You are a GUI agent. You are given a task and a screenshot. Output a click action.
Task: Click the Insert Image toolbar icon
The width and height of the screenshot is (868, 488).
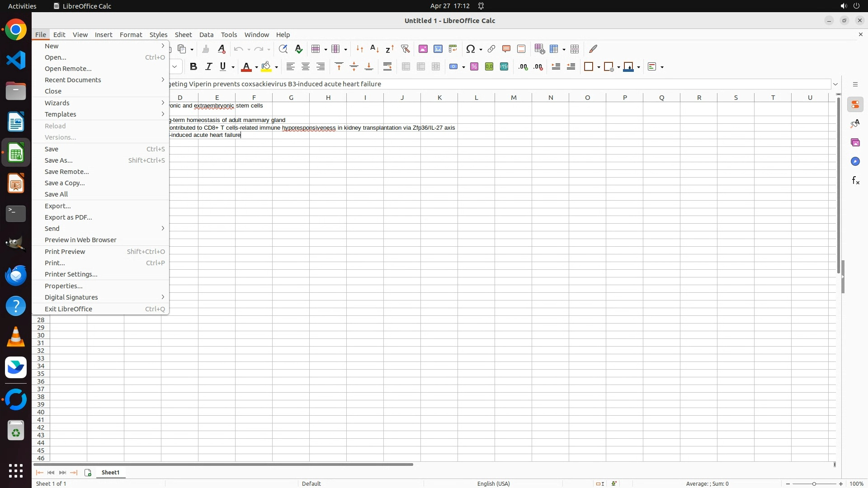pos(423,49)
